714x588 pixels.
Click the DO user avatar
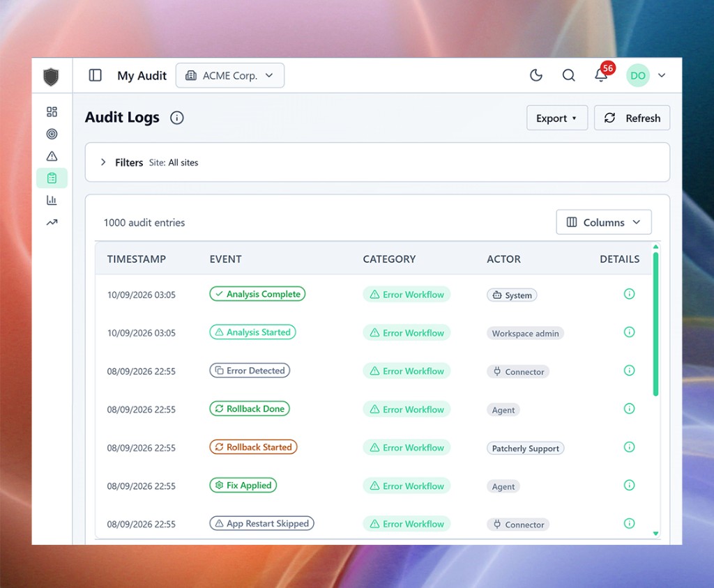point(637,75)
